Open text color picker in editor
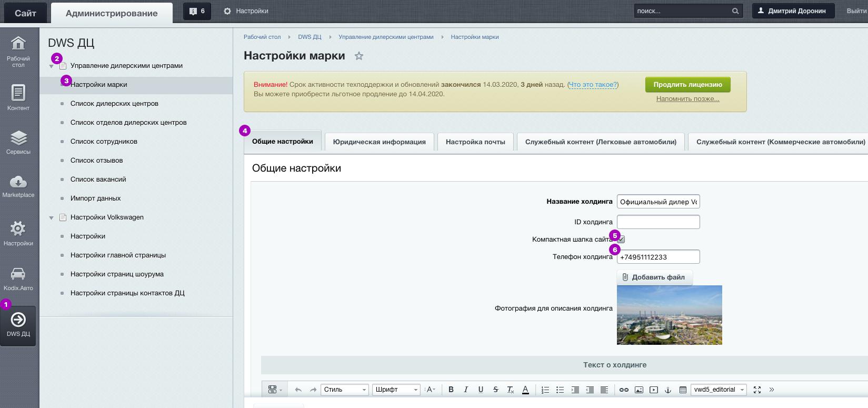Screen dimensions: 868x408 point(525,390)
